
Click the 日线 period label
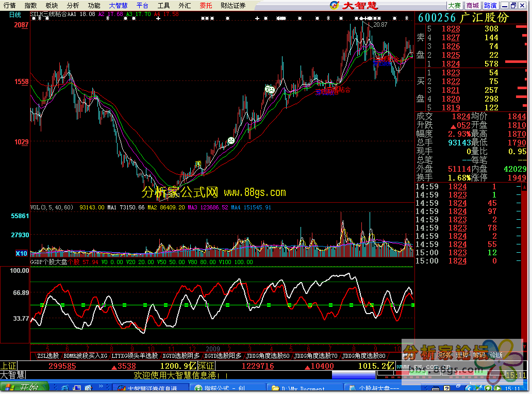click(15, 14)
